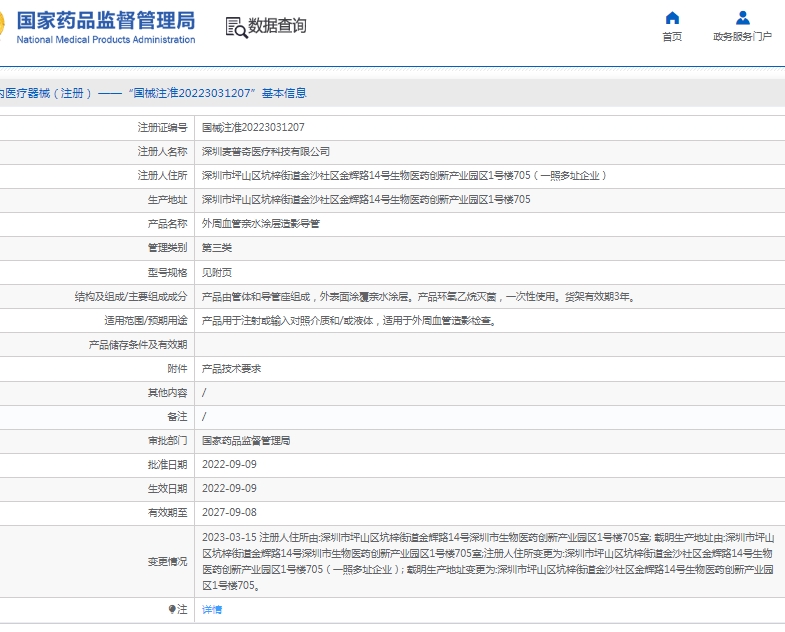Click the 管理类别 value 第三类

[x=217, y=248]
